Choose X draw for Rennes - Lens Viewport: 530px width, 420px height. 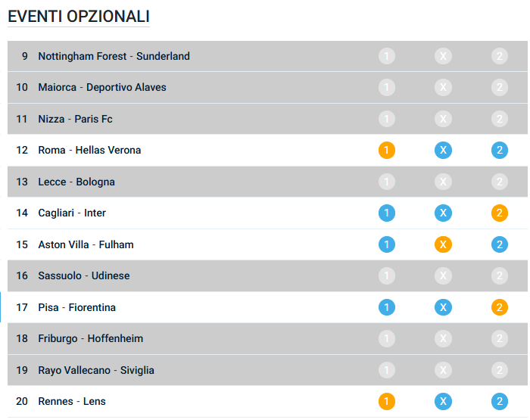[x=443, y=401]
